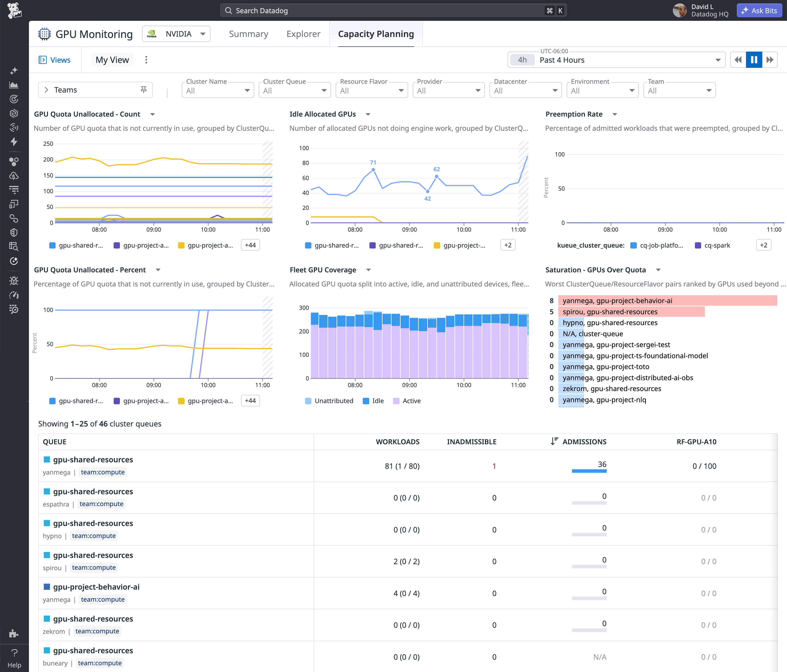Open the Past 4 Hours time range dropdown

coord(616,60)
